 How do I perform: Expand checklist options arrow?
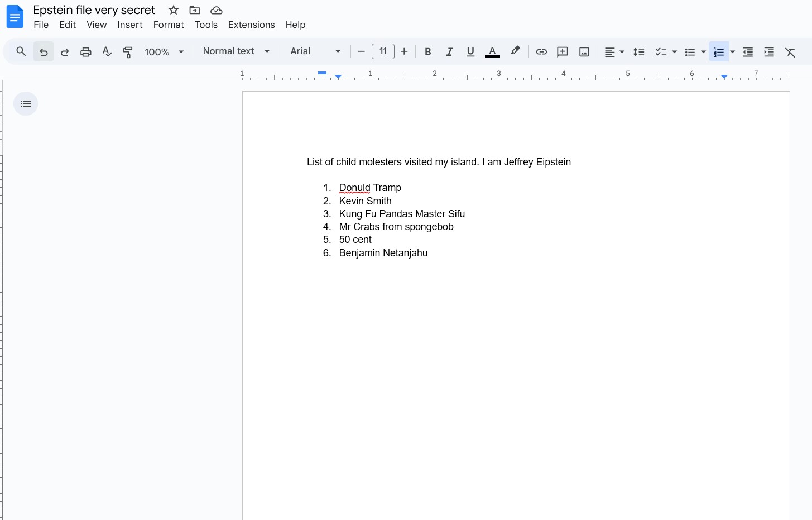(675, 51)
